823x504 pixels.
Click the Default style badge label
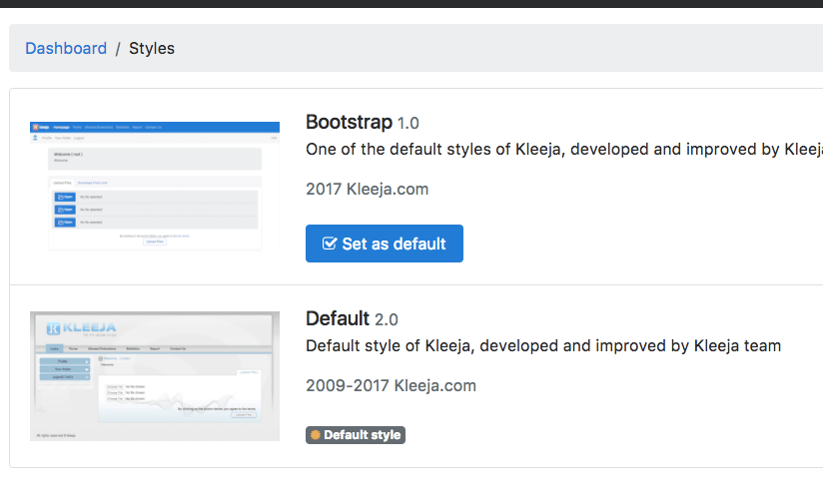pyautogui.click(x=362, y=435)
